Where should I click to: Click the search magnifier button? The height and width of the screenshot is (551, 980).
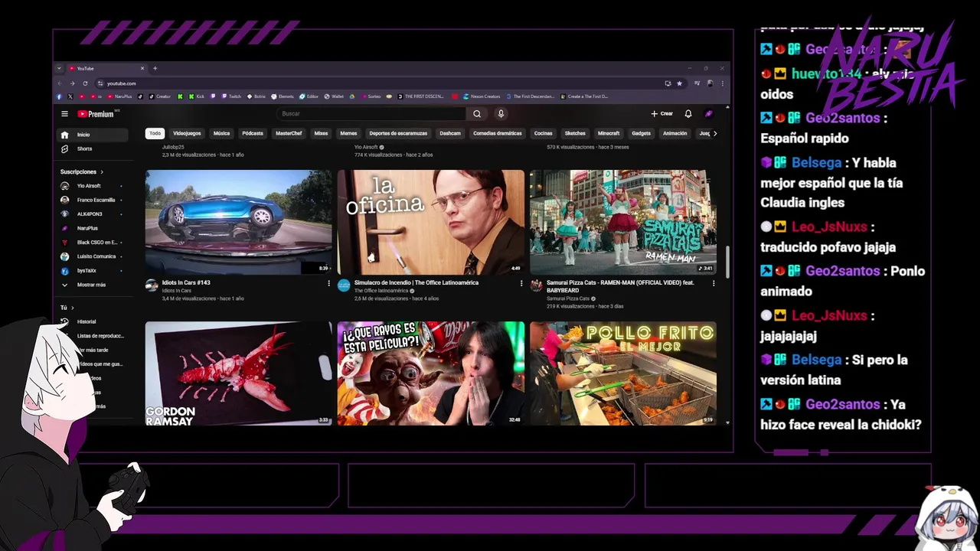point(477,114)
